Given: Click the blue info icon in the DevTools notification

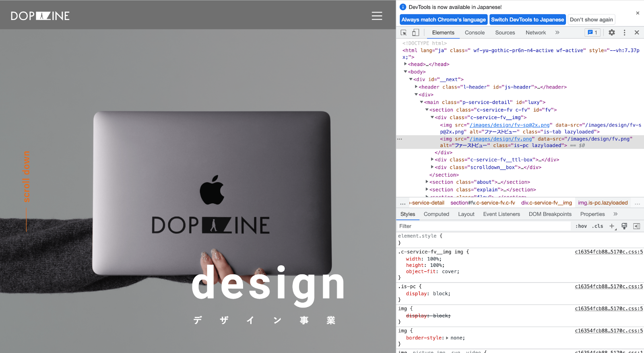Looking at the screenshot, I should 403,7.
